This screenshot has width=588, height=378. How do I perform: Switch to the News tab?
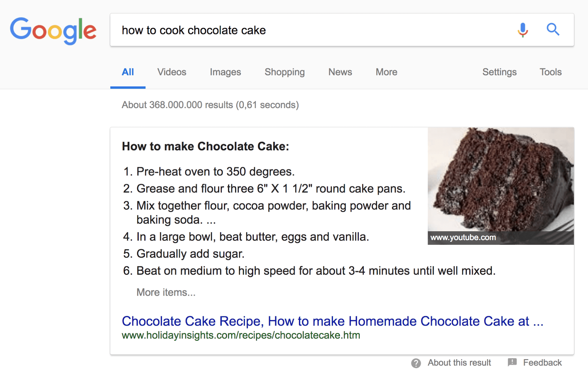click(x=340, y=72)
